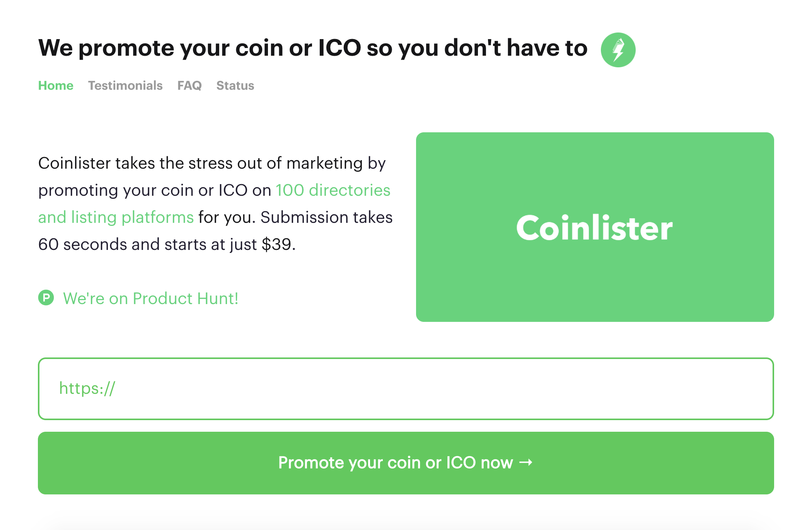This screenshot has height=530, width=812.
Task: Open the FAQ section
Action: pos(189,85)
